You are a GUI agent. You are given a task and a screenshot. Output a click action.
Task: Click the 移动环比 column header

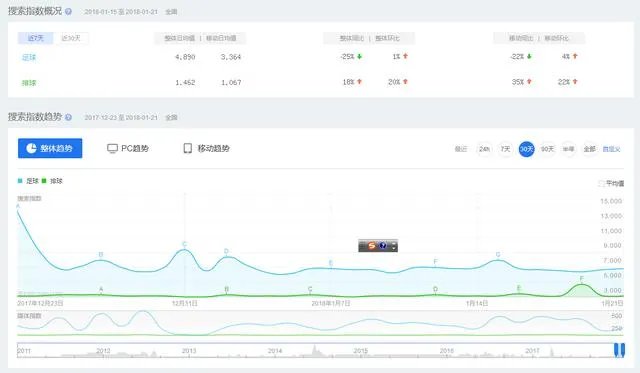click(556, 38)
